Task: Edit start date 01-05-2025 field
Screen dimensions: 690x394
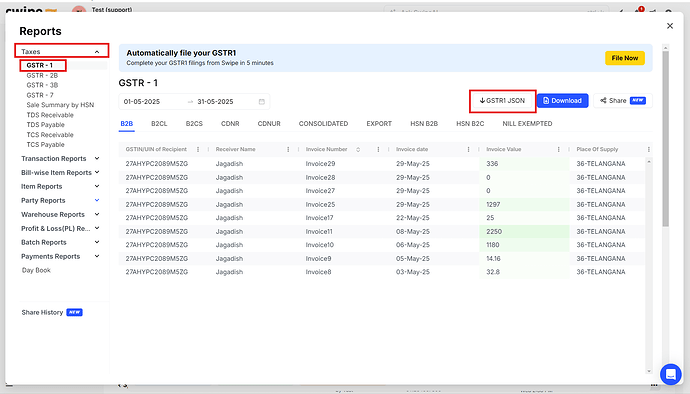Action: point(142,102)
